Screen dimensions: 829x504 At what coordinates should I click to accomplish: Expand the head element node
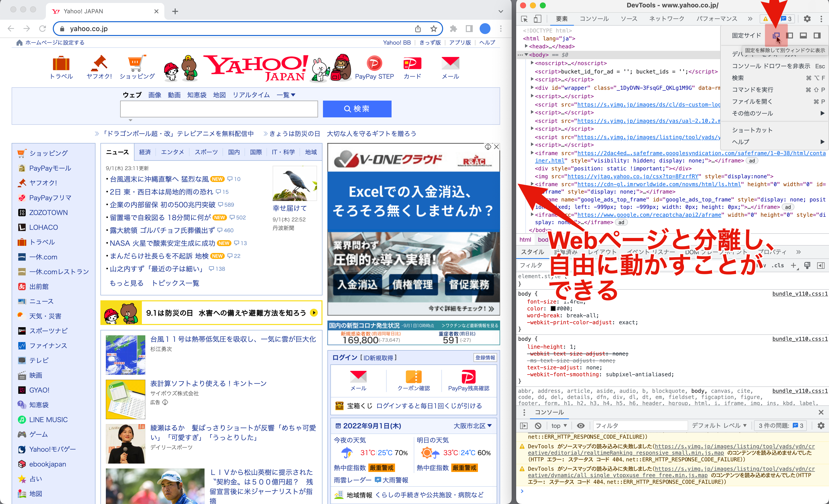[526, 46]
